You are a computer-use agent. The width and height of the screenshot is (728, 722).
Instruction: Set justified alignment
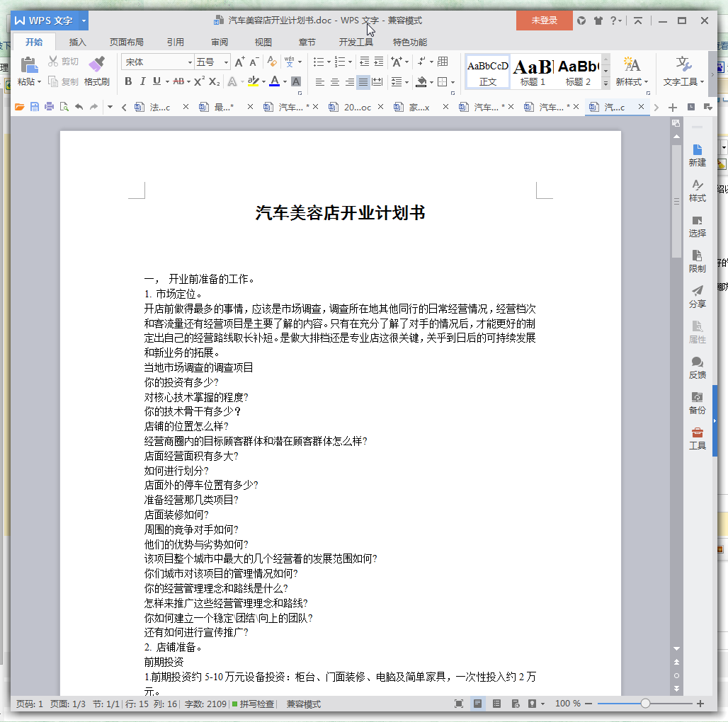coord(363,82)
